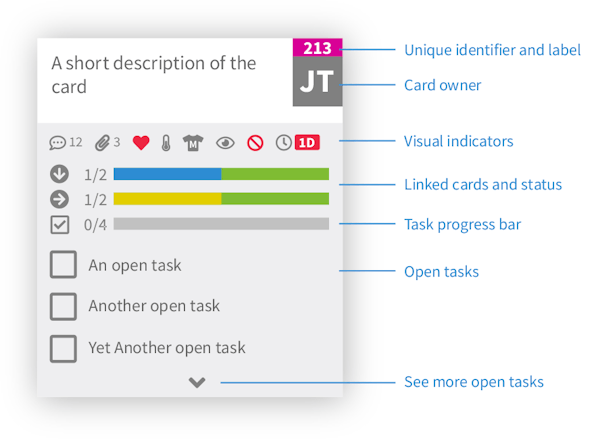Click the red blocked circle icon
The image size is (600, 439).
(x=255, y=143)
